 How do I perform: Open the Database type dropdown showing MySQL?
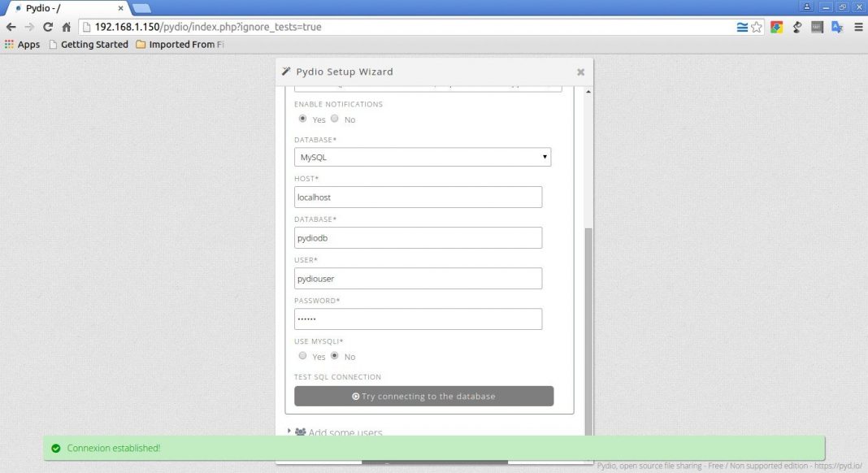click(x=423, y=157)
